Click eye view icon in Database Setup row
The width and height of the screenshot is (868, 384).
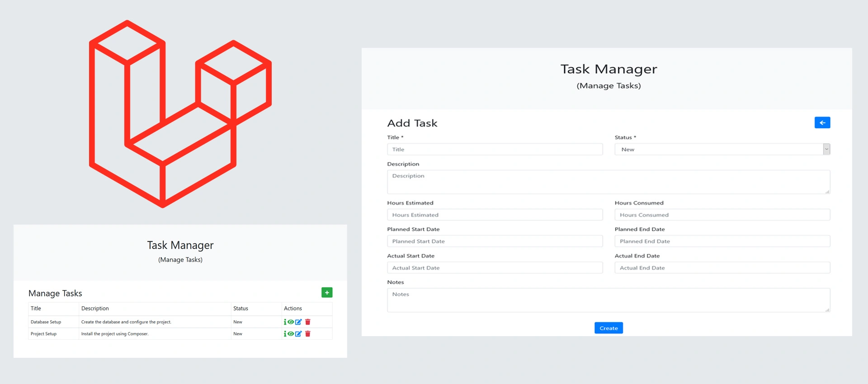(x=291, y=322)
